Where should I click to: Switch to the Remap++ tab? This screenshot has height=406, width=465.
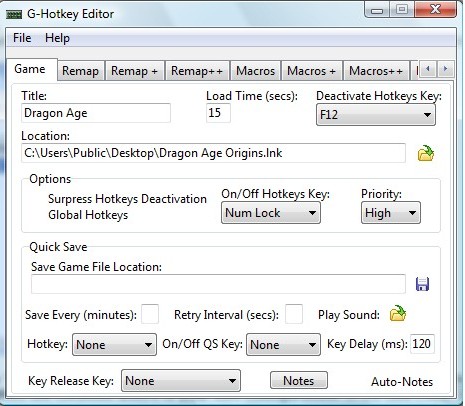pyautogui.click(x=197, y=71)
